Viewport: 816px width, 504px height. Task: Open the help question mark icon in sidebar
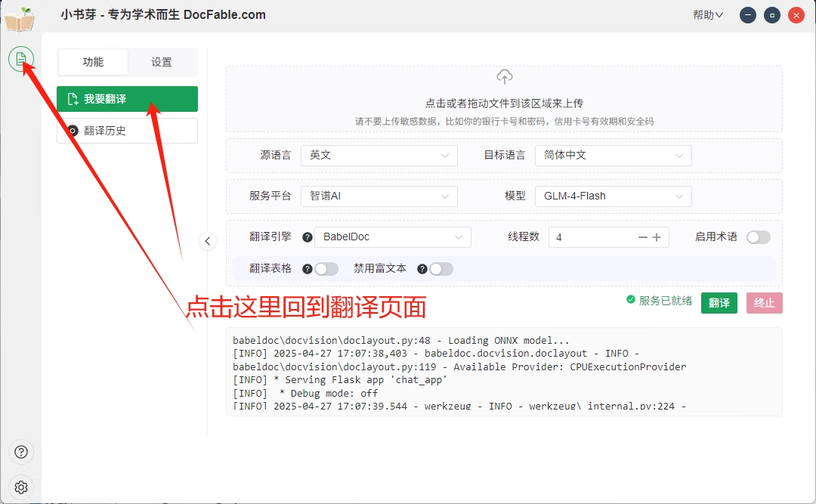click(21, 452)
